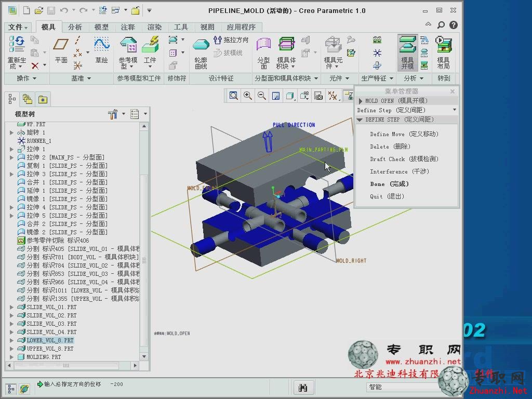Click the Open folder icon in quick access toolbar
This screenshot has width=532, height=399.
pyautogui.click(x=39, y=10)
